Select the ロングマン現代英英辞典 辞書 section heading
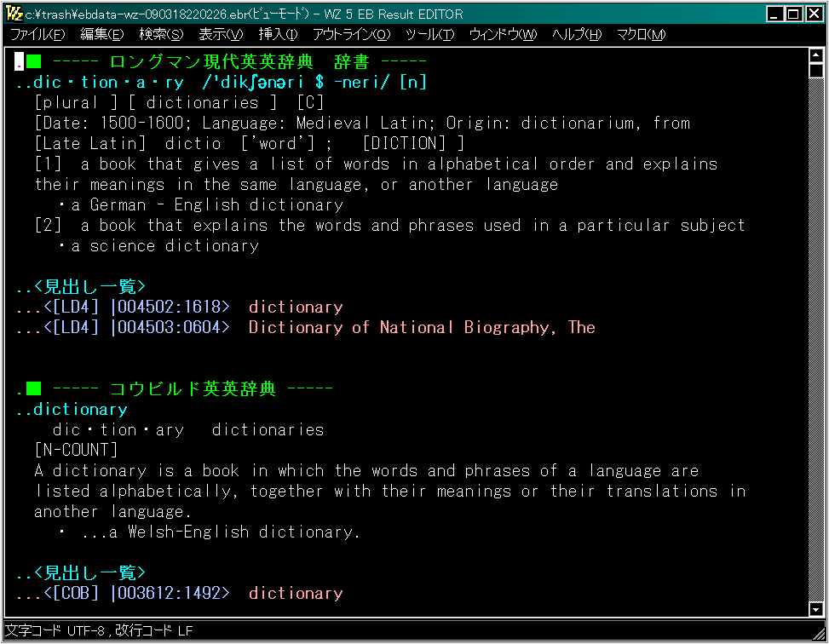Viewport: 829px width, 644px height. 239,62
